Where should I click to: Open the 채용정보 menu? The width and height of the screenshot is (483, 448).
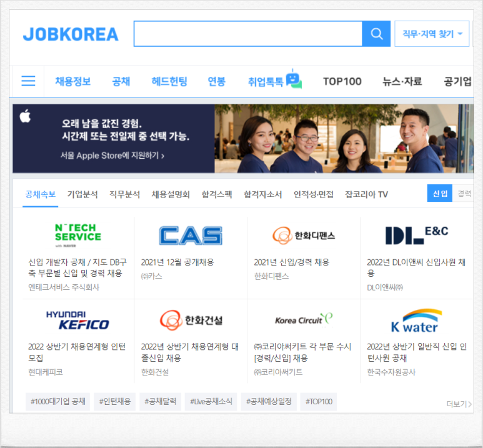pos(73,81)
